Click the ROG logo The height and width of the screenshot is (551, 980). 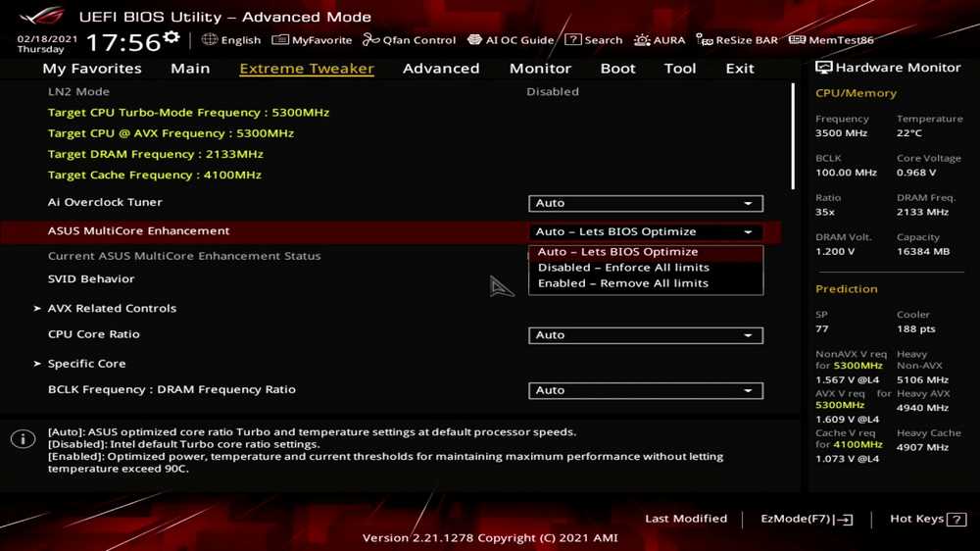click(x=42, y=16)
